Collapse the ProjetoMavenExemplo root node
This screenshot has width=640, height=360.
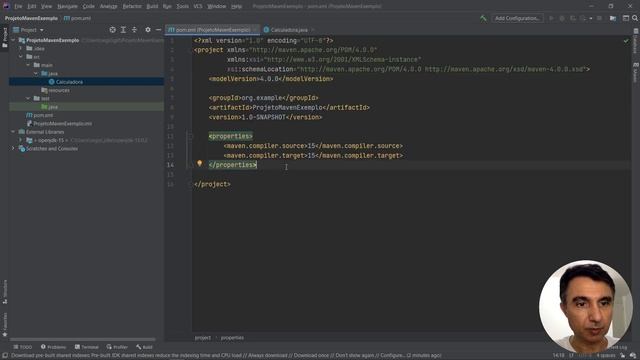[13, 40]
